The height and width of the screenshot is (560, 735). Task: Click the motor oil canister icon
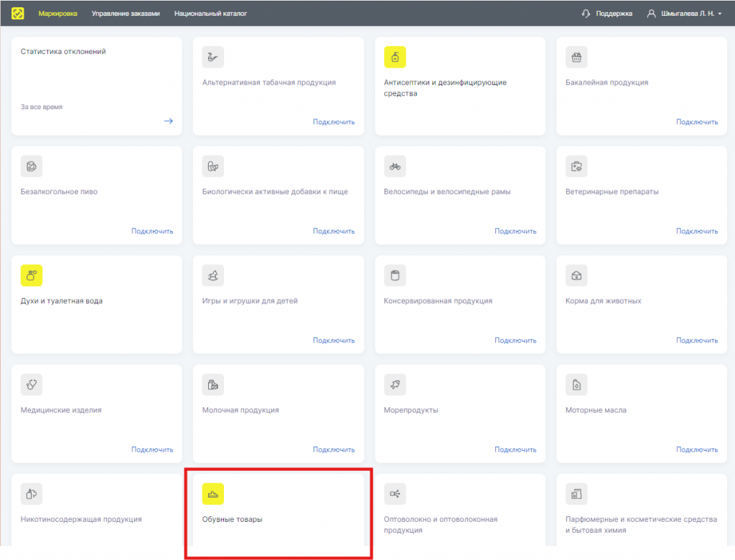click(x=576, y=385)
